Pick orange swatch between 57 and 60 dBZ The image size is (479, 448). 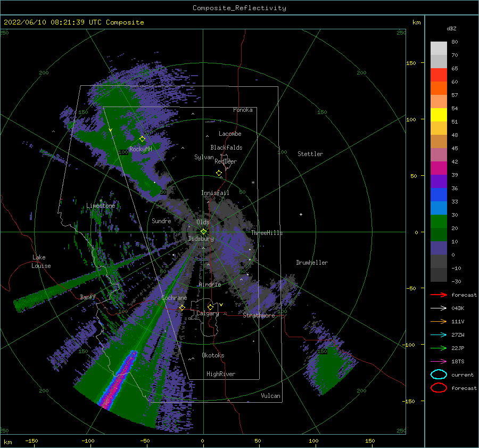[439, 88]
